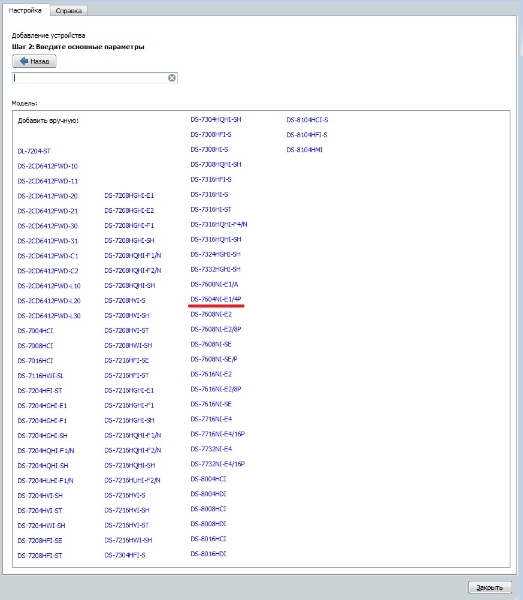Select model DS-7608NI-SE/P
This screenshot has width=523, height=600.
pyautogui.click(x=214, y=359)
